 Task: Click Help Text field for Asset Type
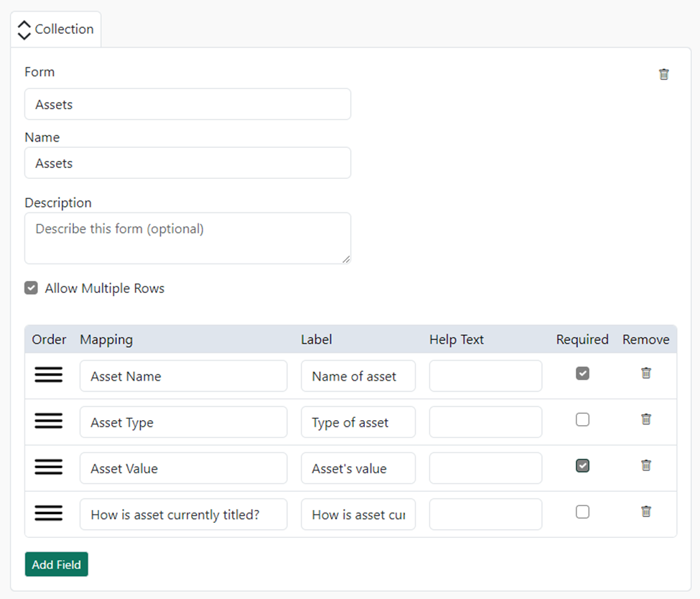click(486, 422)
